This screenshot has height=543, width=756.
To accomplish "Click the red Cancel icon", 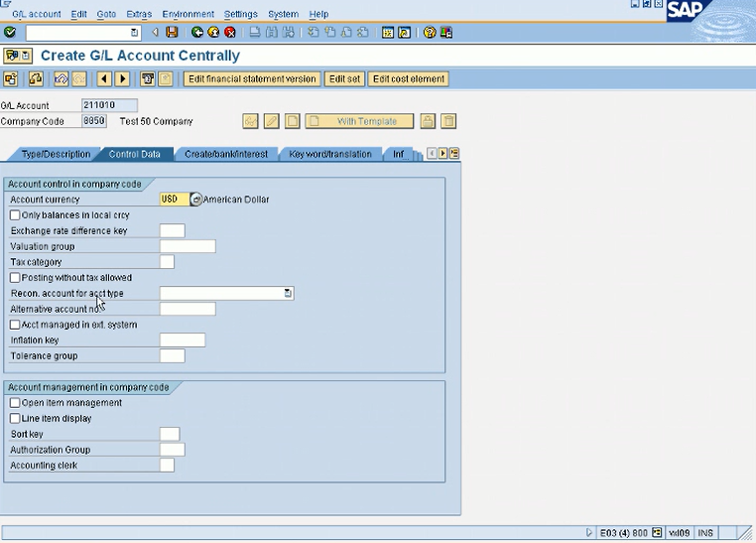I will pyautogui.click(x=230, y=33).
